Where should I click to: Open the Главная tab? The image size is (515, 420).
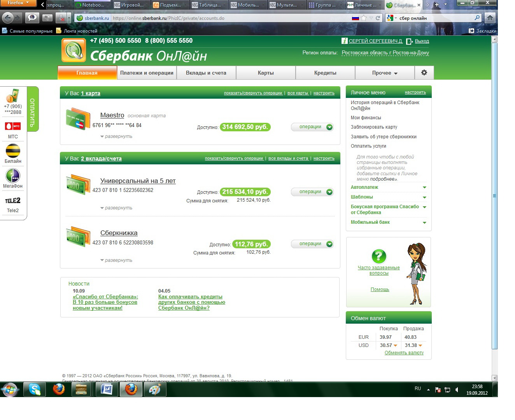tap(87, 73)
